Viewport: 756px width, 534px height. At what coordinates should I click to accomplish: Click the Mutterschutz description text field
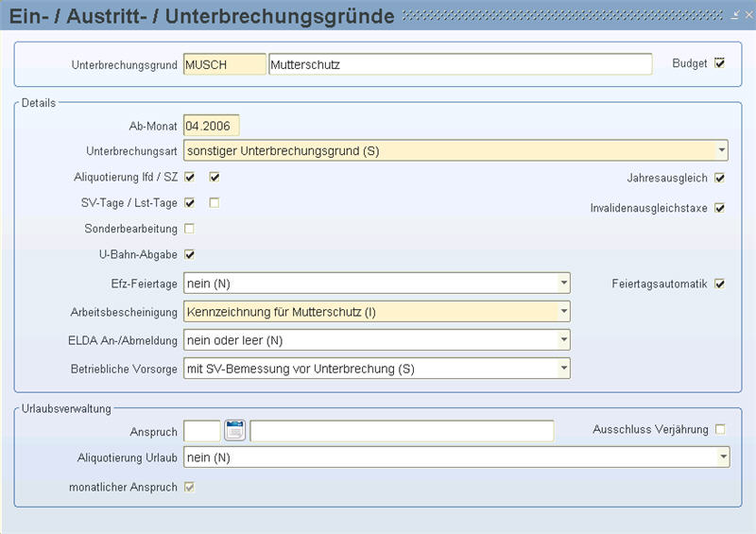click(459, 64)
